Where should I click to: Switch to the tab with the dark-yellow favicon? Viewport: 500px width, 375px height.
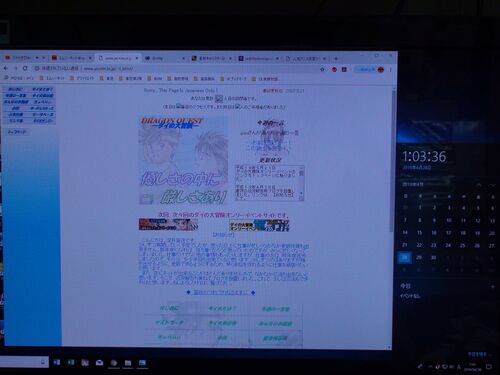(x=212, y=58)
